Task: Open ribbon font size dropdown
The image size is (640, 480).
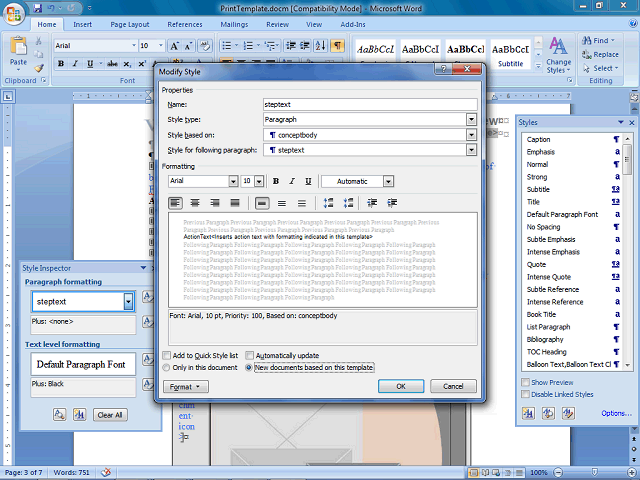Action: click(161, 45)
